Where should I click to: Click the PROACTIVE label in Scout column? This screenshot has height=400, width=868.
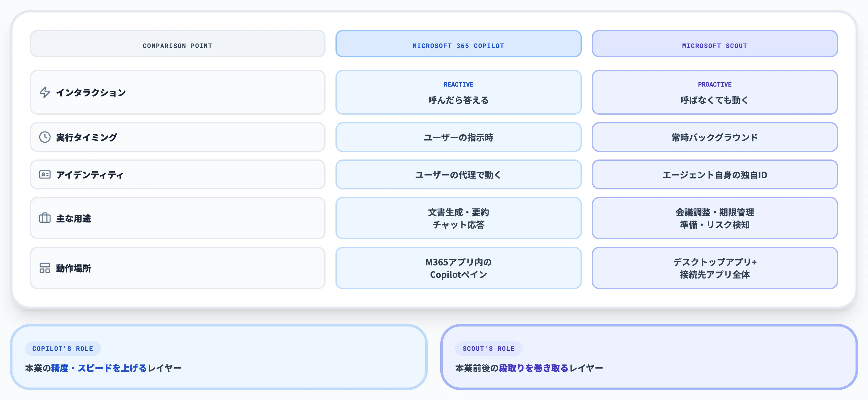click(x=714, y=84)
